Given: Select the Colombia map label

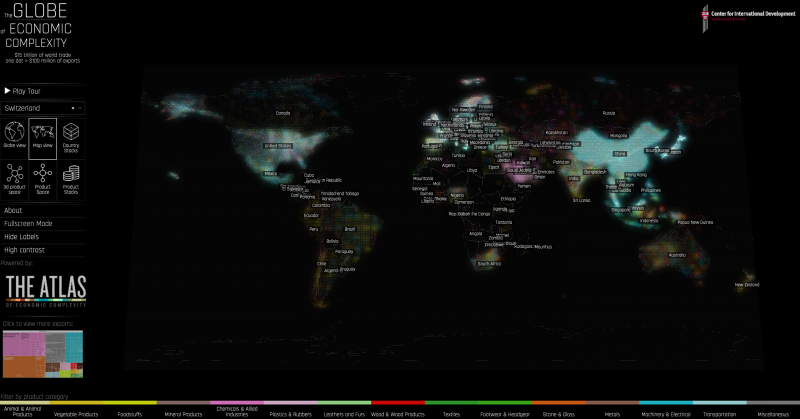Looking at the screenshot, I should [x=321, y=205].
